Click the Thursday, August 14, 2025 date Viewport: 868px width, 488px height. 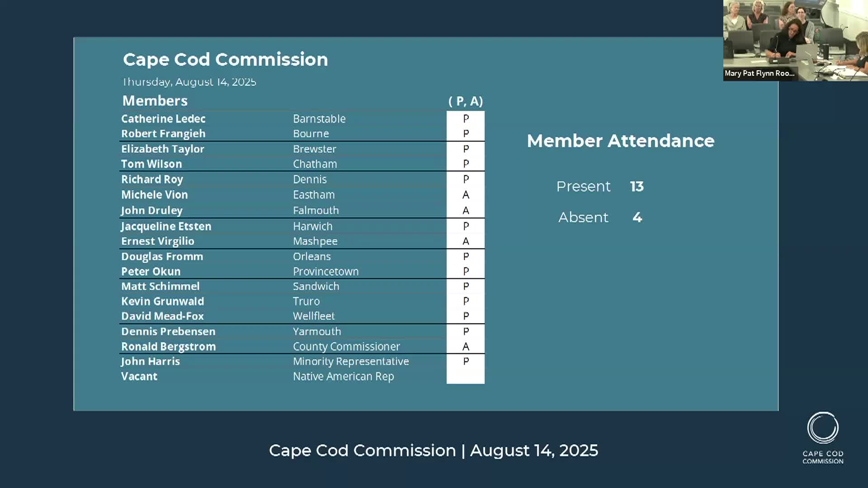point(189,82)
